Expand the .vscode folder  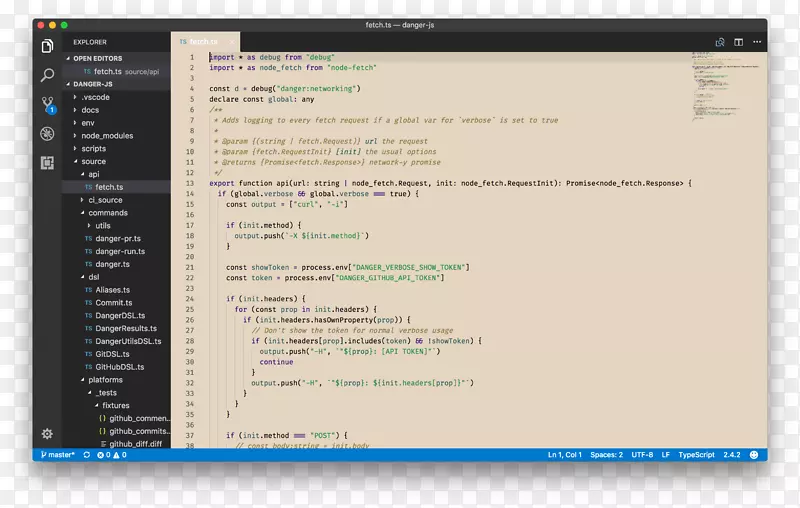96,97
